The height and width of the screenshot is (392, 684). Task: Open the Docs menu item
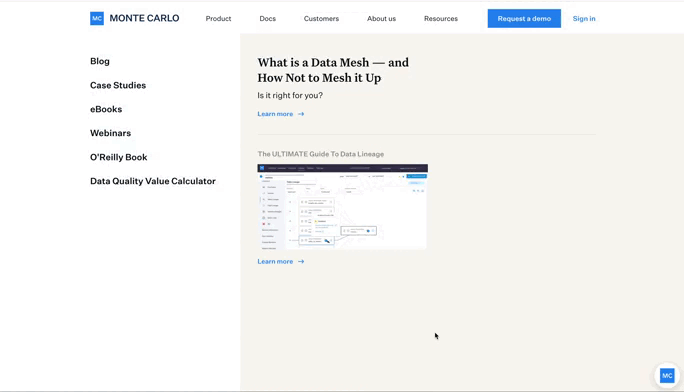click(x=267, y=19)
